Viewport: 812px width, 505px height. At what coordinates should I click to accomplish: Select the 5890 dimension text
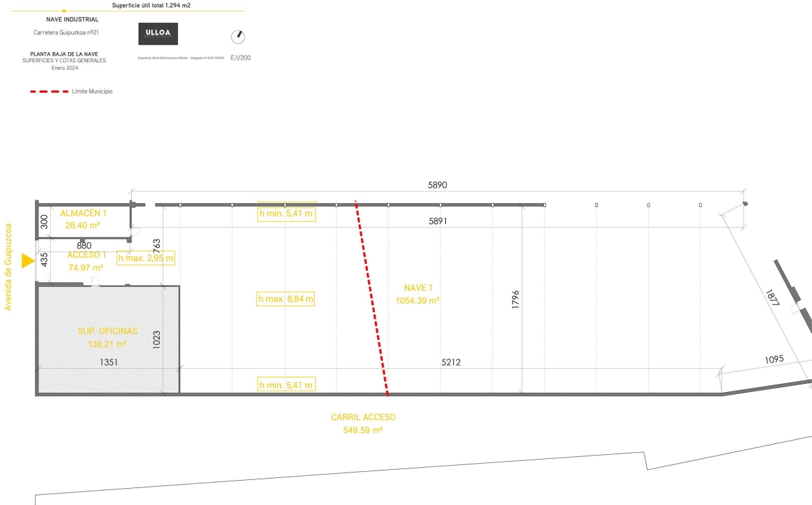[437, 185]
